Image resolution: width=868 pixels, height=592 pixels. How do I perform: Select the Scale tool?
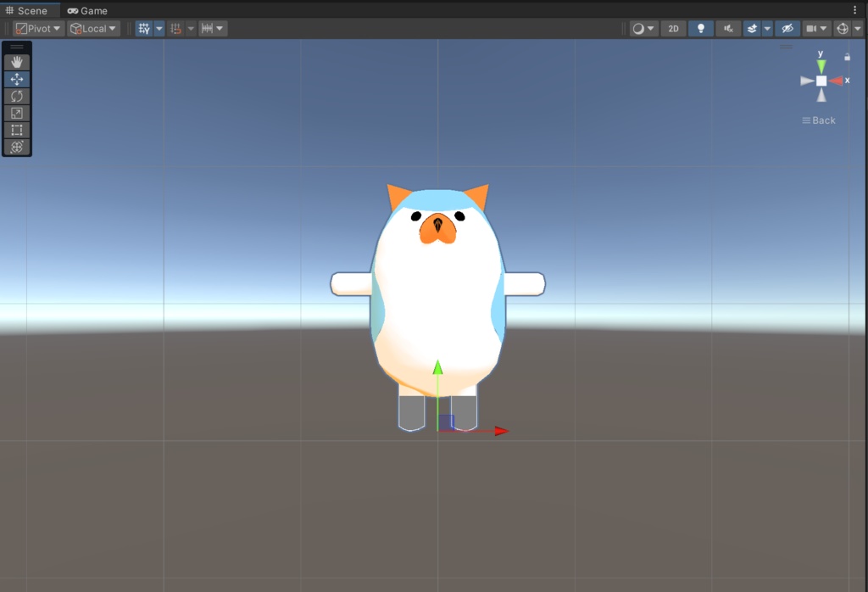(17, 113)
